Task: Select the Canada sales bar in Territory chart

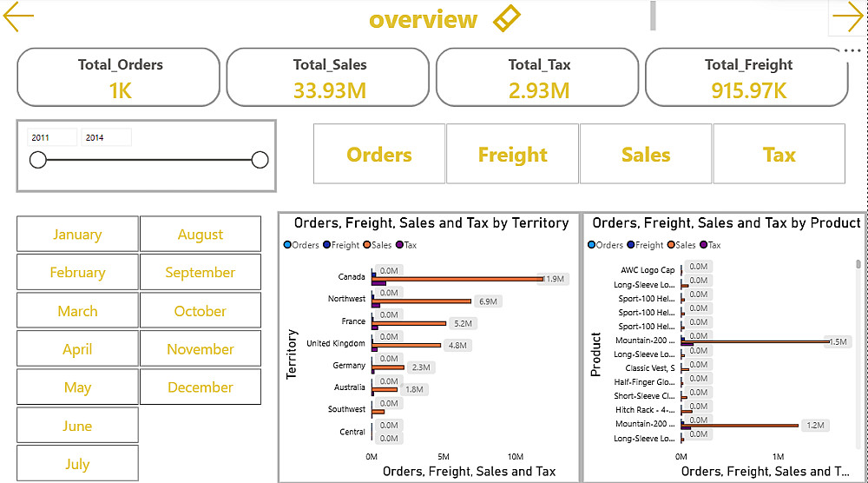Action: (460, 279)
